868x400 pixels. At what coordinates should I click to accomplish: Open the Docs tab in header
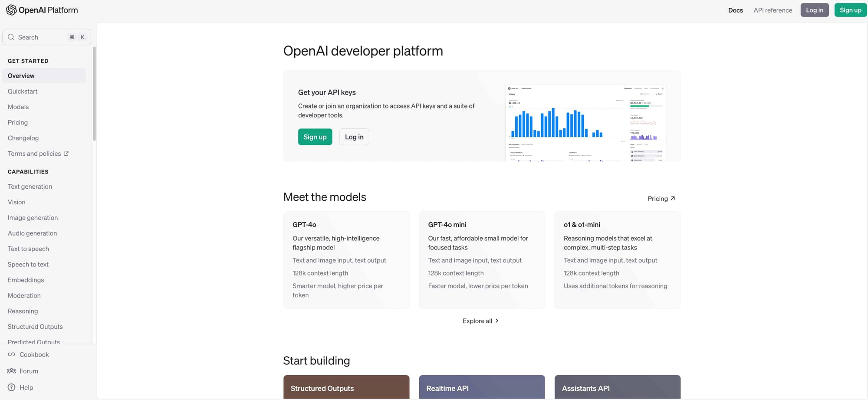pyautogui.click(x=736, y=10)
